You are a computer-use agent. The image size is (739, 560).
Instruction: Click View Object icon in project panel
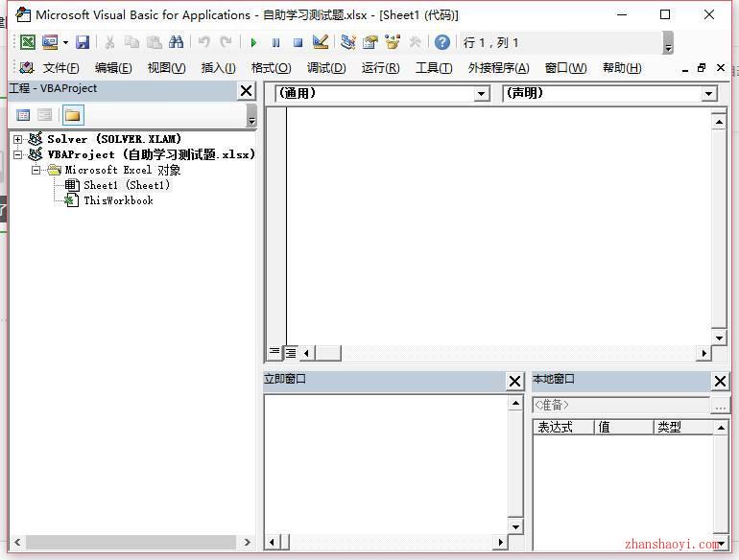tap(45, 115)
